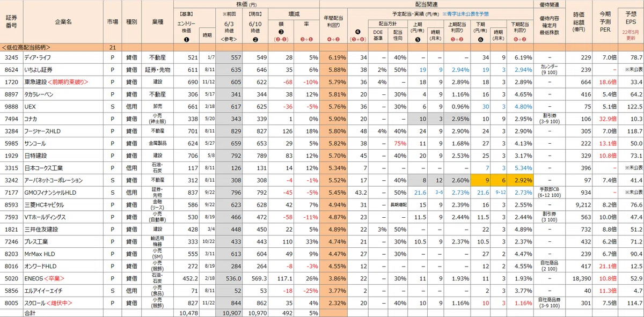The height and width of the screenshot is (317, 644).
Task: Select the タカラレーベン company cell
Action: point(63,94)
